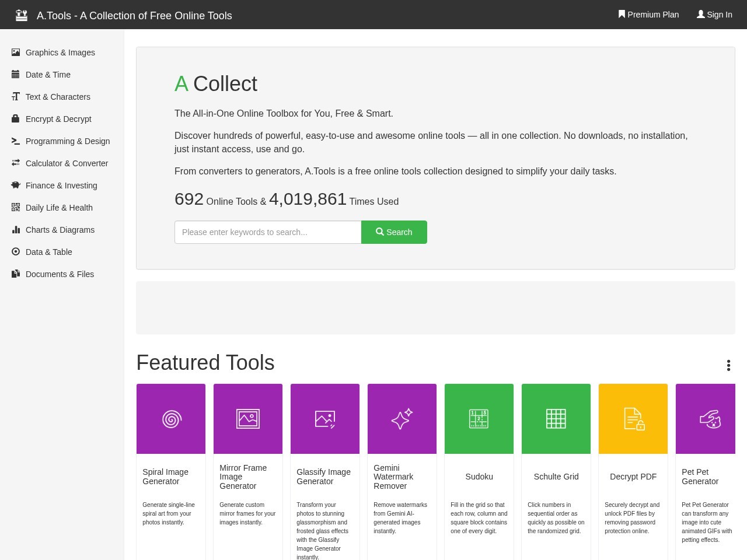Open the Pet Pet Generator tile icon
Viewport: 747px width, 560px height.
[710, 419]
